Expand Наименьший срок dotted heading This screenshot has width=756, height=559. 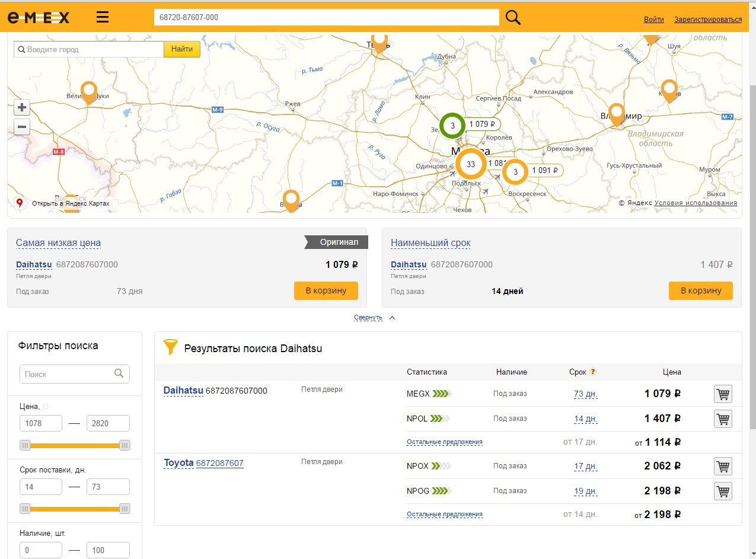(x=430, y=243)
